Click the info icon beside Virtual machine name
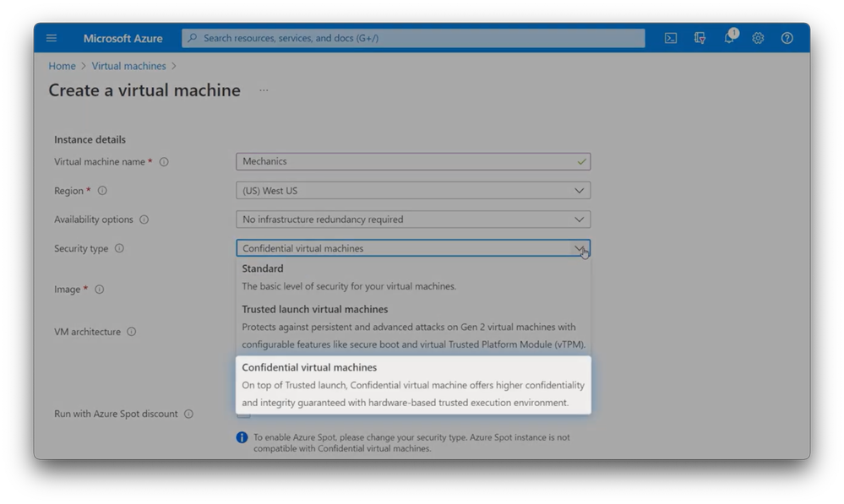 point(164,162)
